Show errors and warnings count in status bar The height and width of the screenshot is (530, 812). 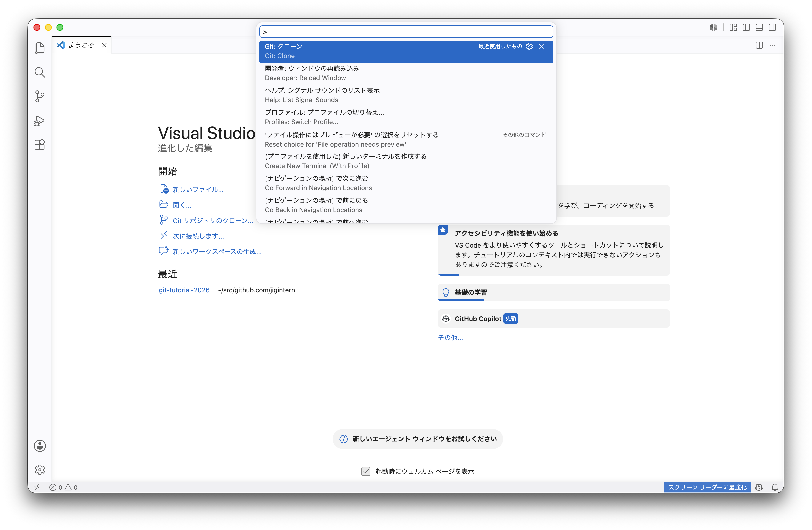coord(63,487)
